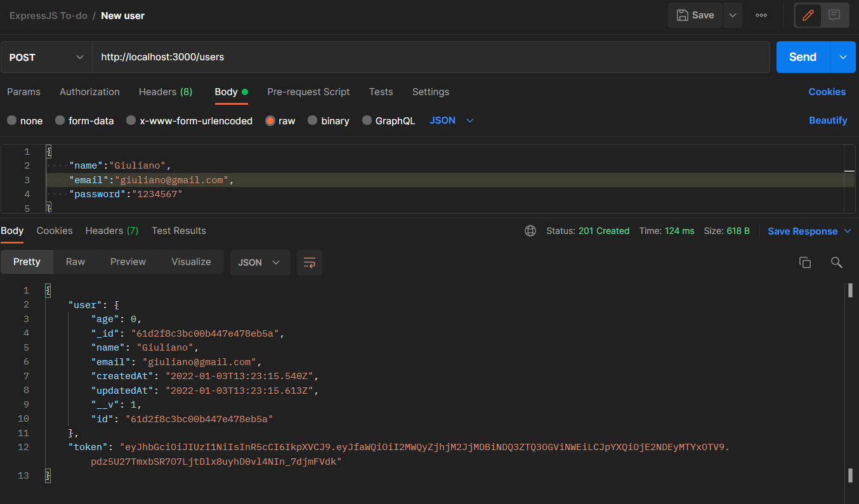859x504 pixels.
Task: Select the Visualize response view
Action: point(191,262)
